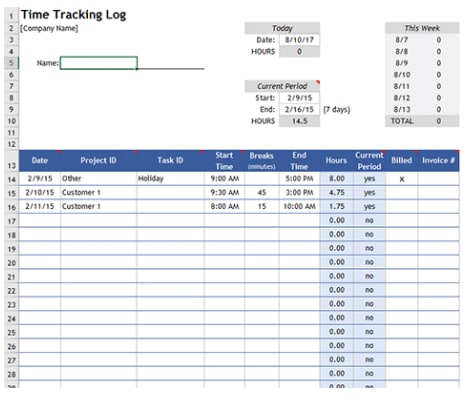Select the 9:00 AM start time cell
The height and width of the screenshot is (399, 467).
[224, 179]
